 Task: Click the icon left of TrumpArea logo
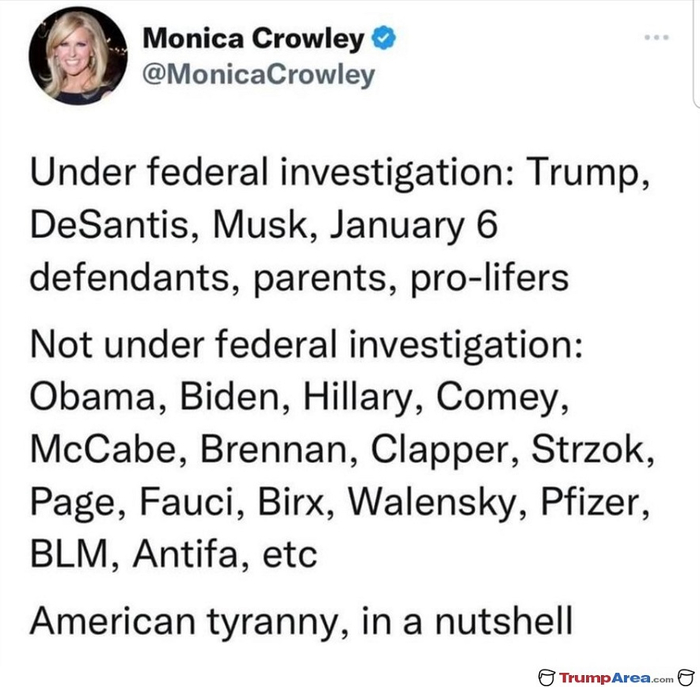point(546,677)
